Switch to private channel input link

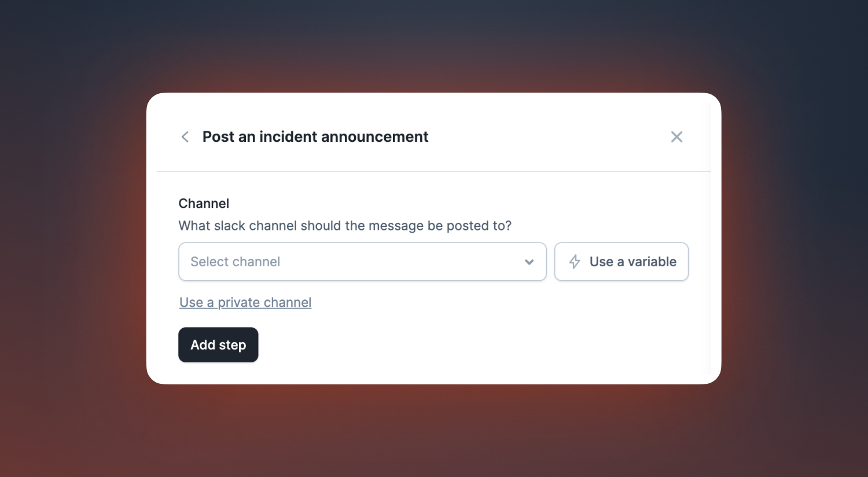pos(245,302)
